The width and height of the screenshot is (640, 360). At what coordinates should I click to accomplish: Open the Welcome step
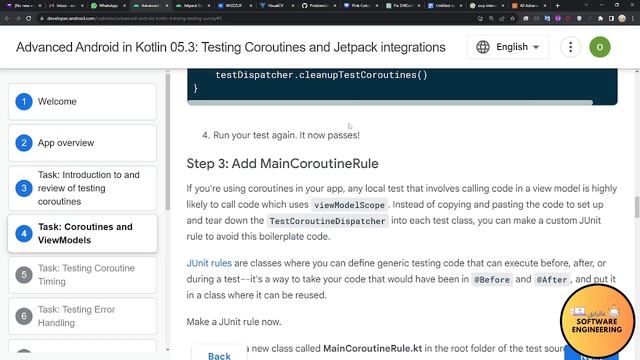(82, 102)
